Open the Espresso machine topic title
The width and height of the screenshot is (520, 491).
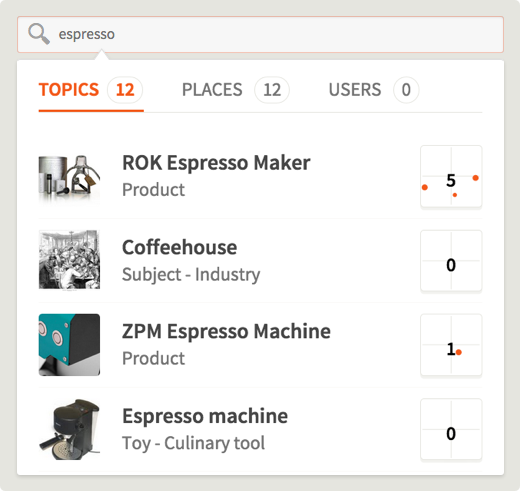tap(205, 416)
